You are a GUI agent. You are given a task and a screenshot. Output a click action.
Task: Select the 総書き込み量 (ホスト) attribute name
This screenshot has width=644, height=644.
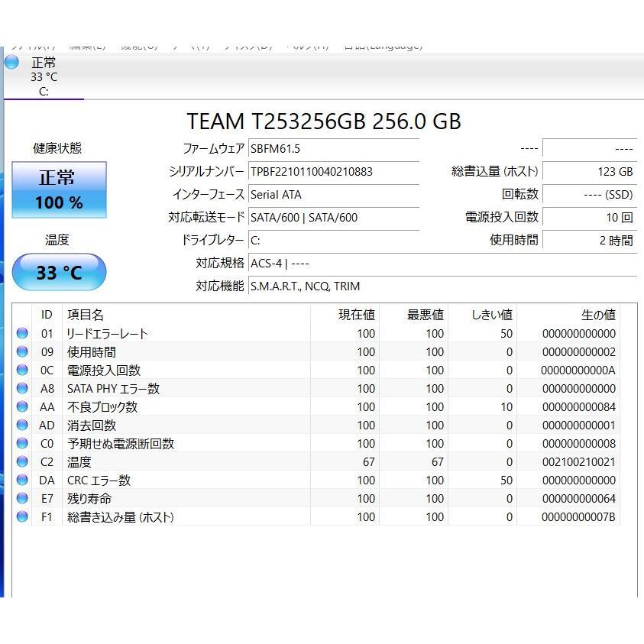(x=121, y=516)
